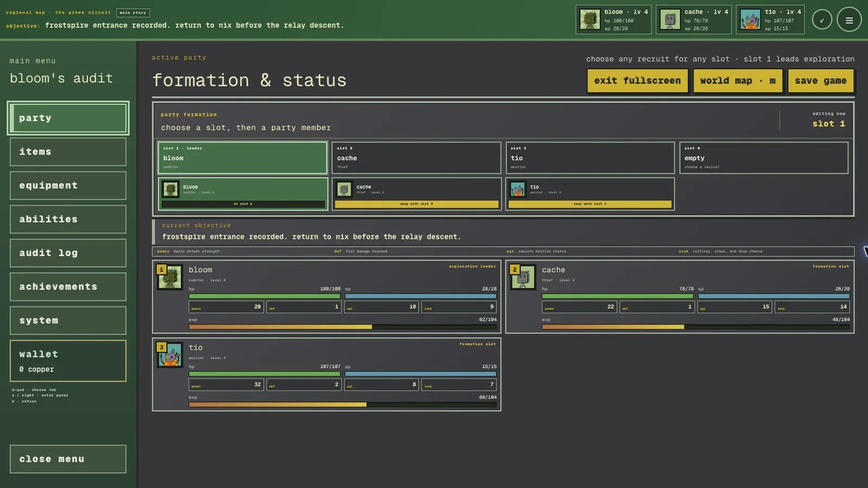Select slot 1 leader bloom
Image resolution: width=868 pixels, height=488 pixels.
point(242,158)
